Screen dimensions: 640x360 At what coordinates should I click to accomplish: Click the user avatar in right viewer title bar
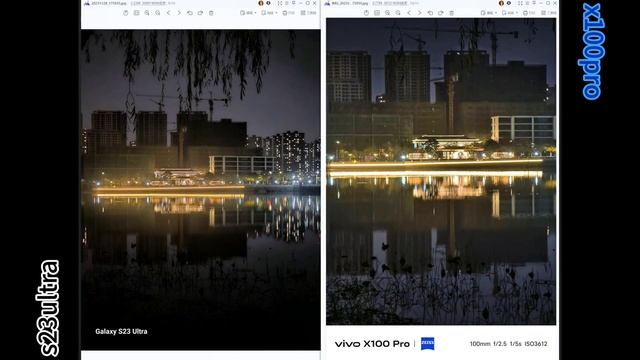pos(501,3)
